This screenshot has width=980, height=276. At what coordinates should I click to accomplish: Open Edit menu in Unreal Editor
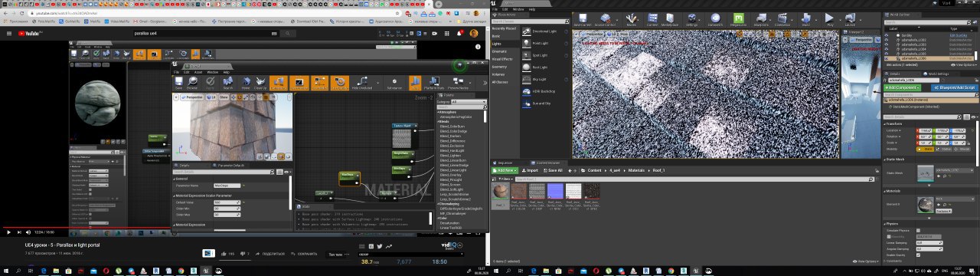coord(505,9)
